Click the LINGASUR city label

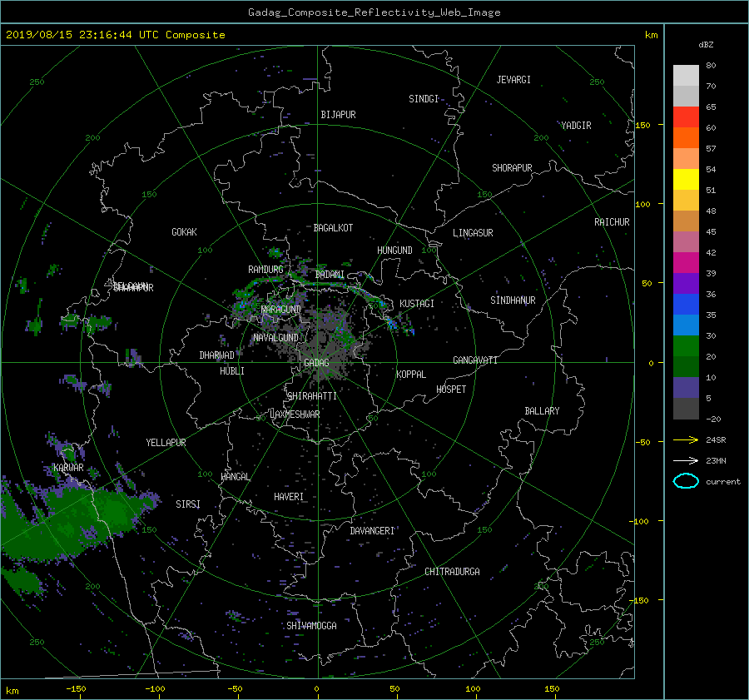(473, 233)
